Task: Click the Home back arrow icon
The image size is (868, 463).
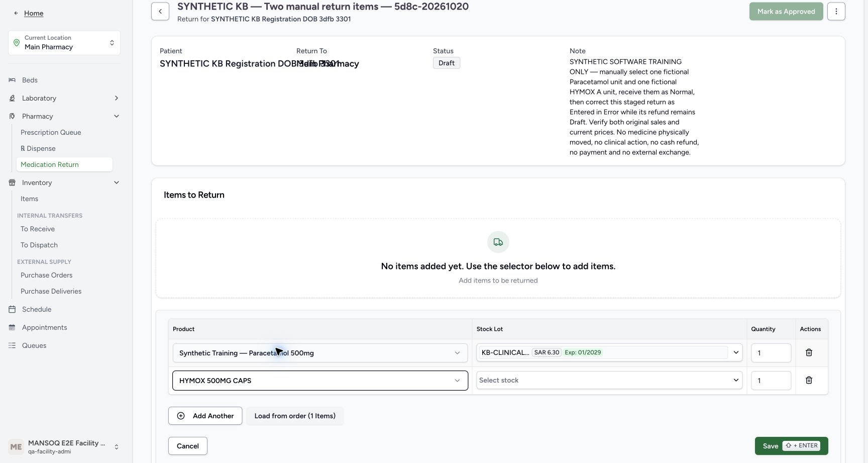Action: coord(16,13)
